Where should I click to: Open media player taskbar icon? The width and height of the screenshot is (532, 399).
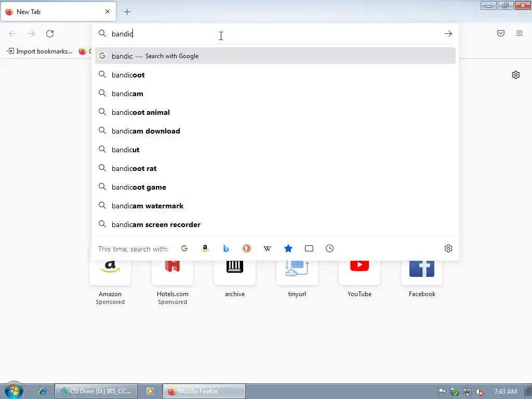pos(150,391)
